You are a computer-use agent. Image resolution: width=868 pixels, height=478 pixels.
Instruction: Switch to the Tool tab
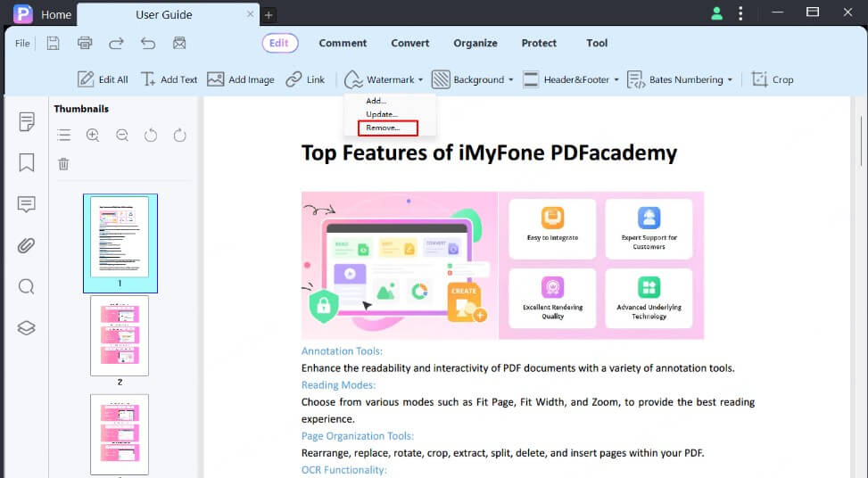click(597, 43)
